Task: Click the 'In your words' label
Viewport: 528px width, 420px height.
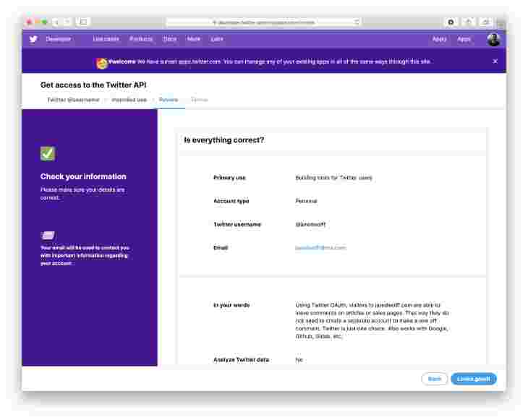Action: coord(231,305)
